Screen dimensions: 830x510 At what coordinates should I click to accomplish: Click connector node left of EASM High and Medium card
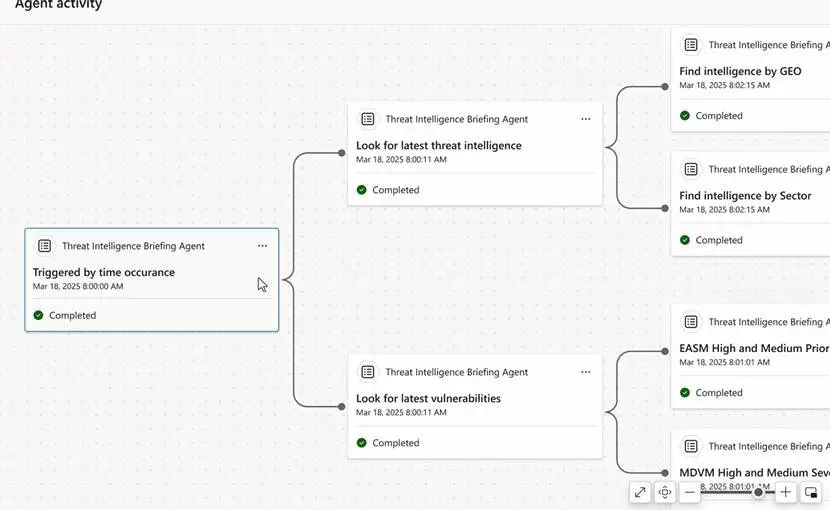point(665,351)
